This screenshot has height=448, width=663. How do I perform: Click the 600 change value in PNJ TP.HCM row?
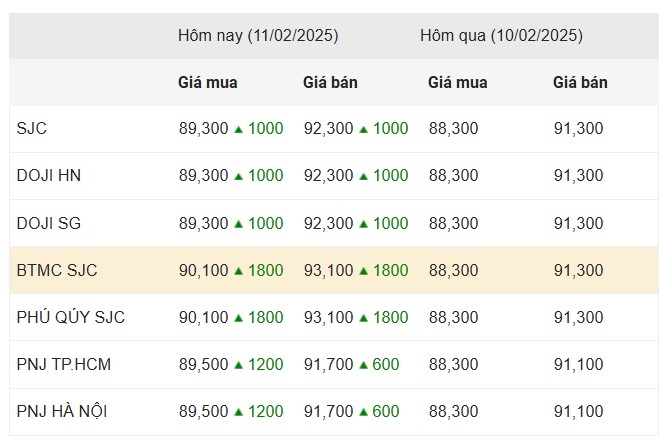(386, 364)
